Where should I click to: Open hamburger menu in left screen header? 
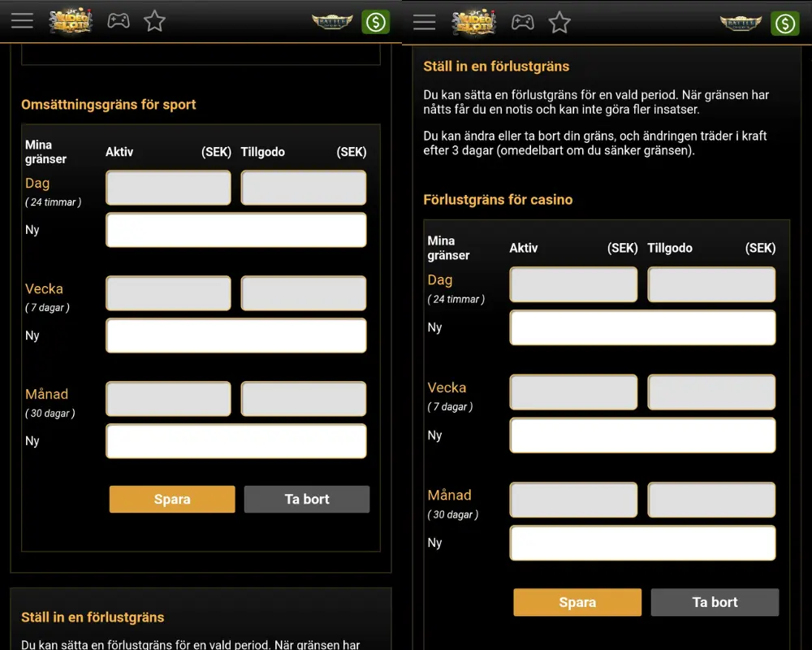click(23, 21)
